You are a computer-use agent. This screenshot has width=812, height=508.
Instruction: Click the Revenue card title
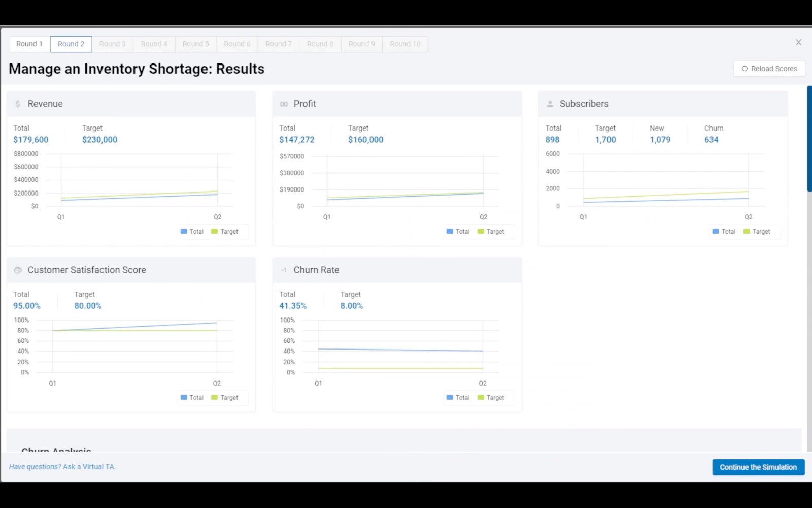pos(45,104)
